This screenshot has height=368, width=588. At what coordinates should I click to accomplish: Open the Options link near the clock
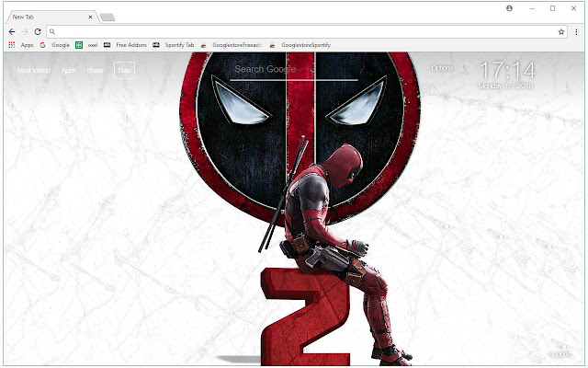coord(442,68)
